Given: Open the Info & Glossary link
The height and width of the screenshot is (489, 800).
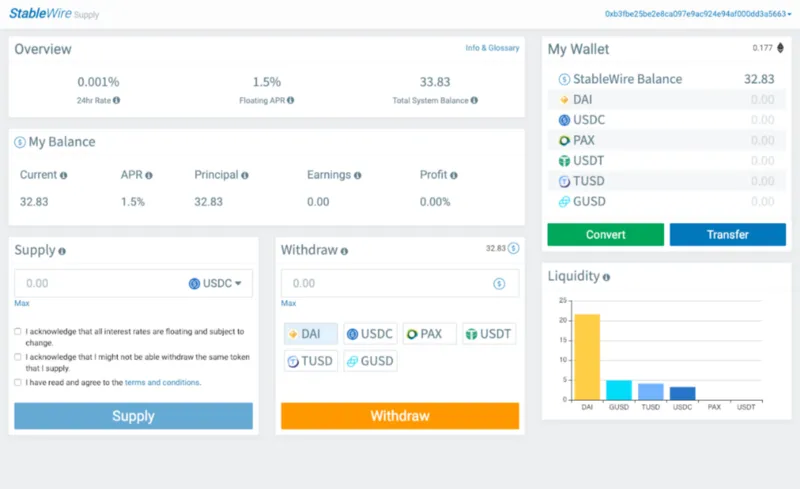Looking at the screenshot, I should [492, 47].
